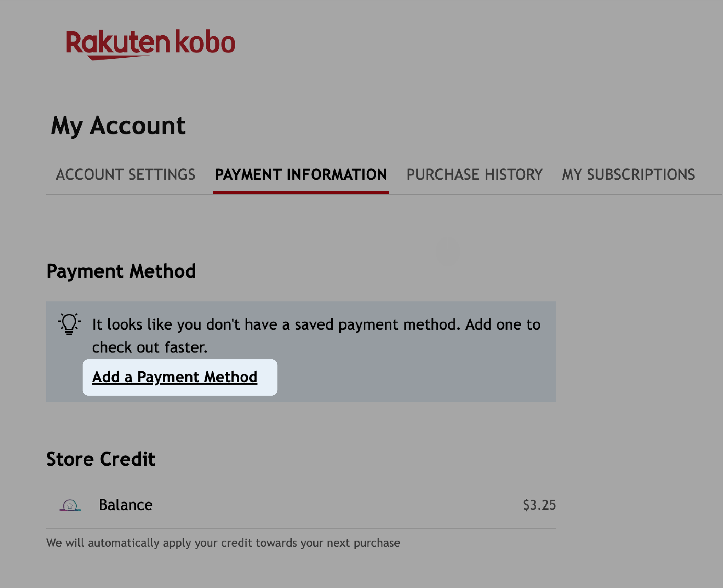Click the word 'kobo' in the logo
Screen dimensions: 723x588
click(x=205, y=42)
